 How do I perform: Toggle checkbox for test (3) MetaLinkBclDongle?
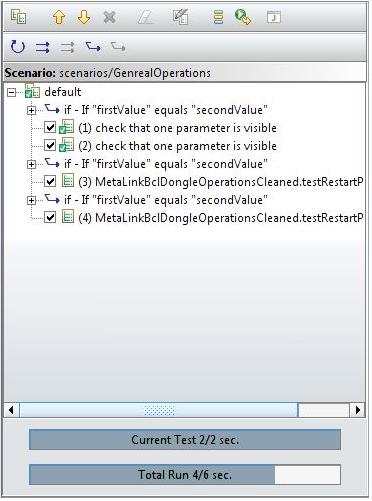(x=50, y=181)
